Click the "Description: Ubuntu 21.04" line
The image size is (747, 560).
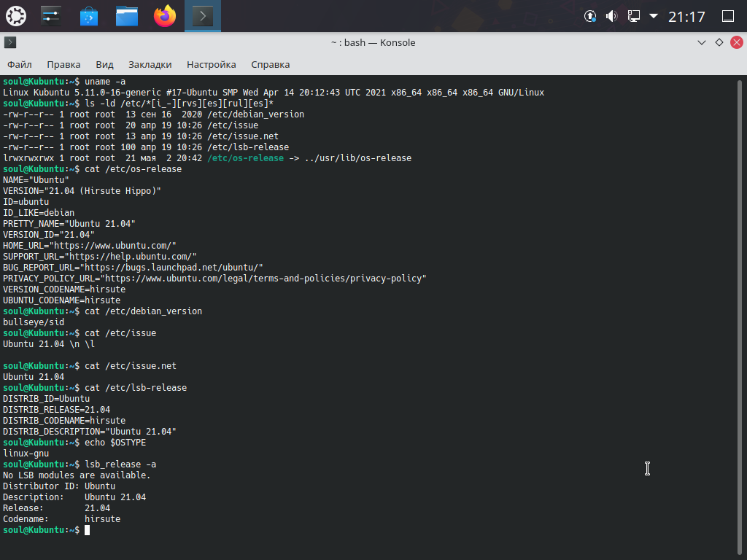pos(74,497)
